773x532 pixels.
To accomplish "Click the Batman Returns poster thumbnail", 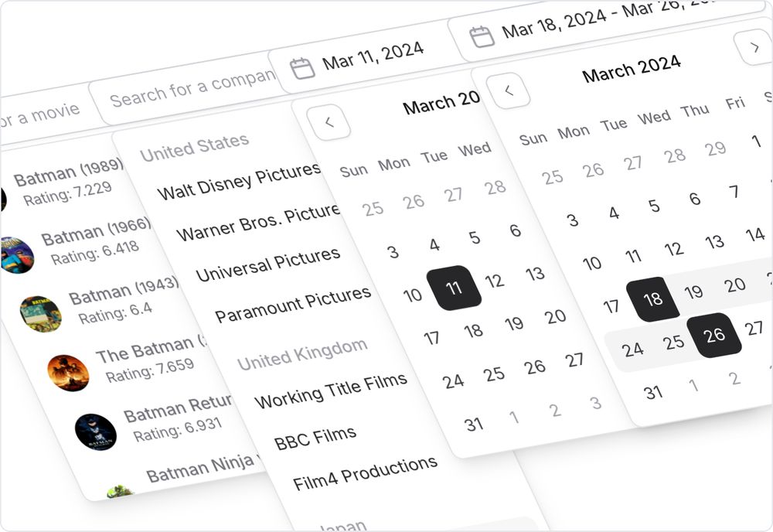I will [x=96, y=432].
